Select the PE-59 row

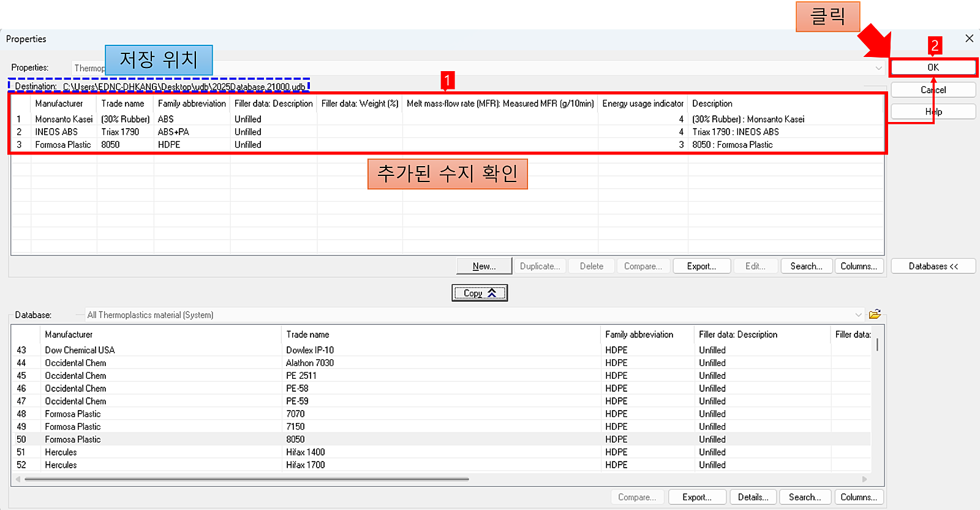tap(442, 402)
